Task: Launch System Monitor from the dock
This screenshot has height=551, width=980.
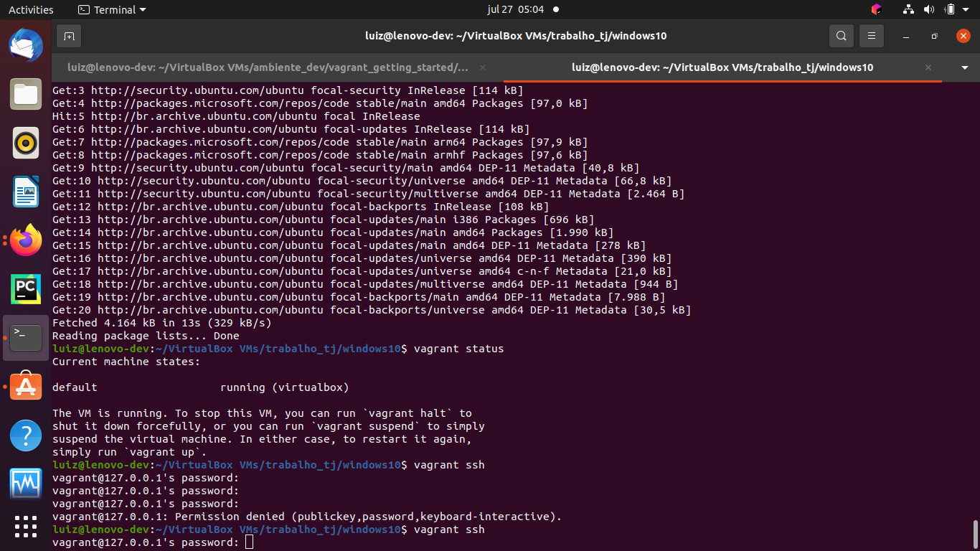Action: pyautogui.click(x=26, y=483)
